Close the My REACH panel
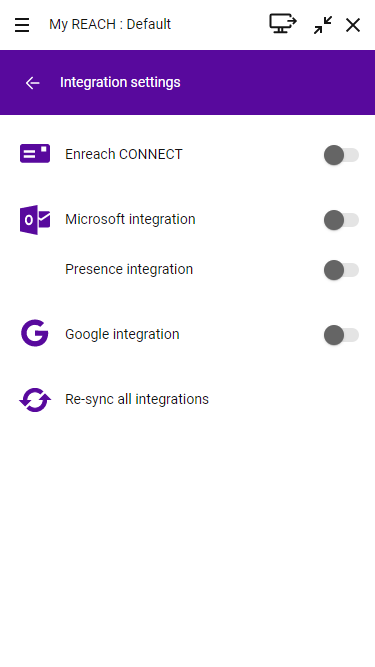Screen dimensions: 375x667 [x=353, y=25]
